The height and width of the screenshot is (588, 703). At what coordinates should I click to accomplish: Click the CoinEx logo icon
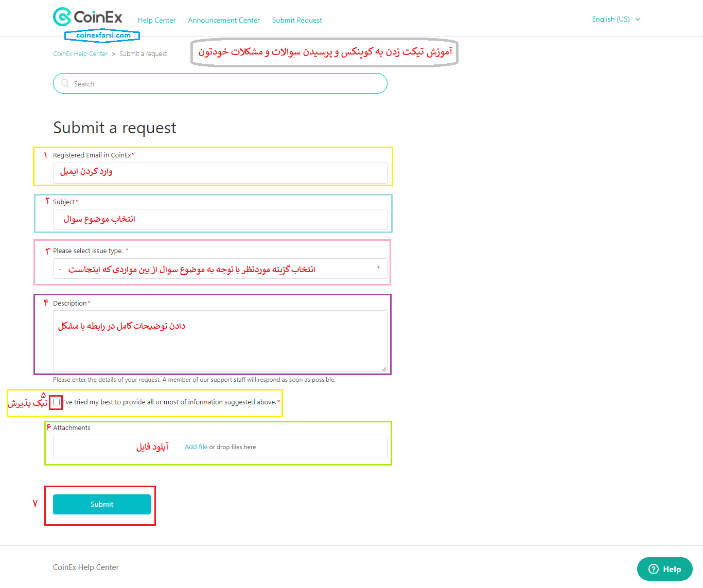point(62,17)
